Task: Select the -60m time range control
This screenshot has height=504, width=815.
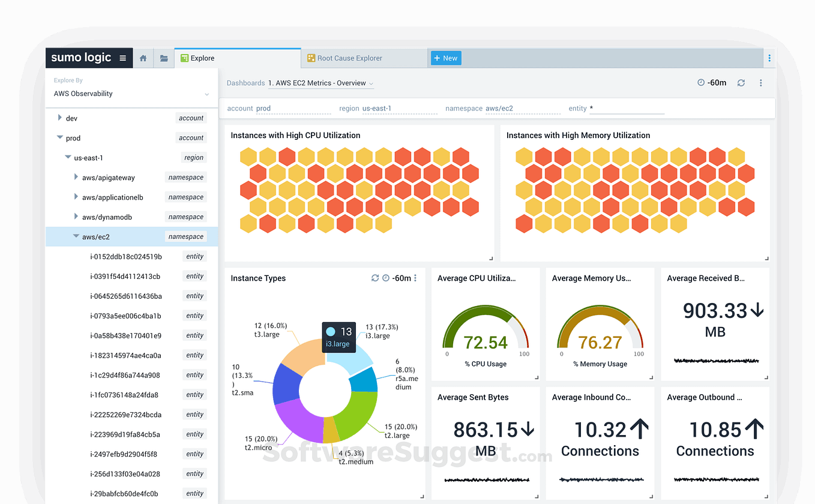Action: coord(715,82)
